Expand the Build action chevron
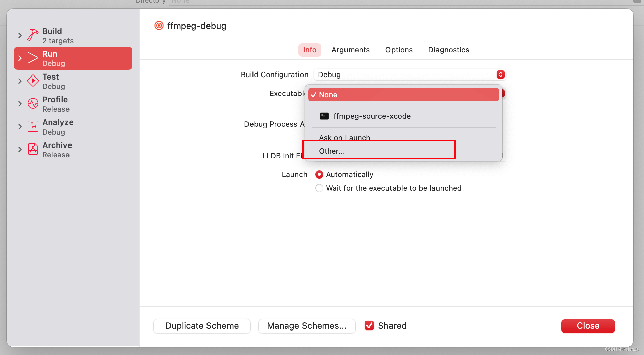Screen dimensions: 644x355 (20, 35)
